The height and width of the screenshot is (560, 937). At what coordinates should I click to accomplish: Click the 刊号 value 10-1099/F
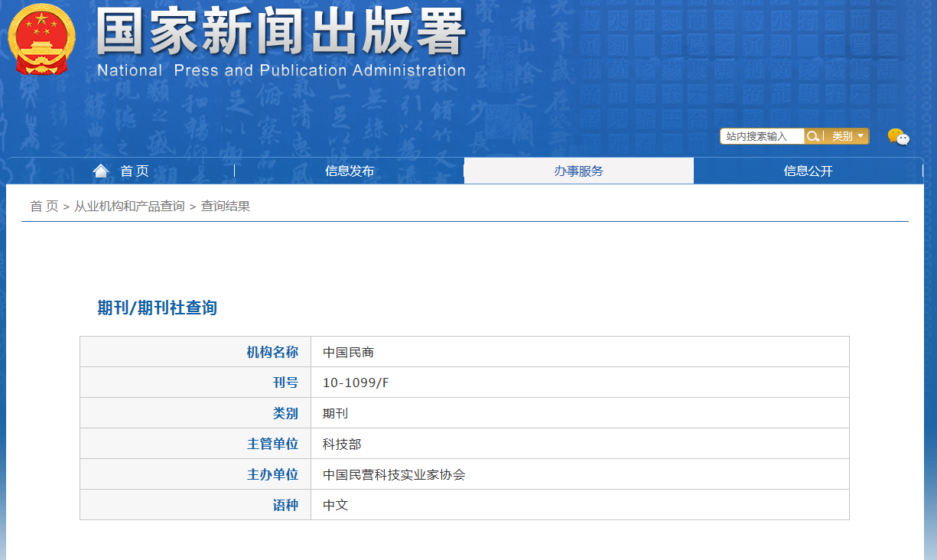(x=355, y=382)
